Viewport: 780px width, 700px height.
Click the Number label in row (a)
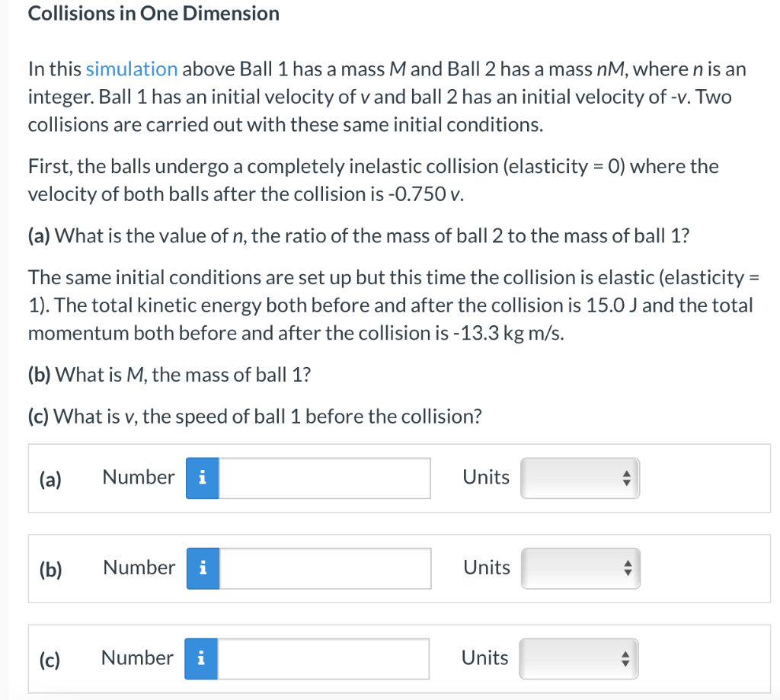click(x=138, y=478)
